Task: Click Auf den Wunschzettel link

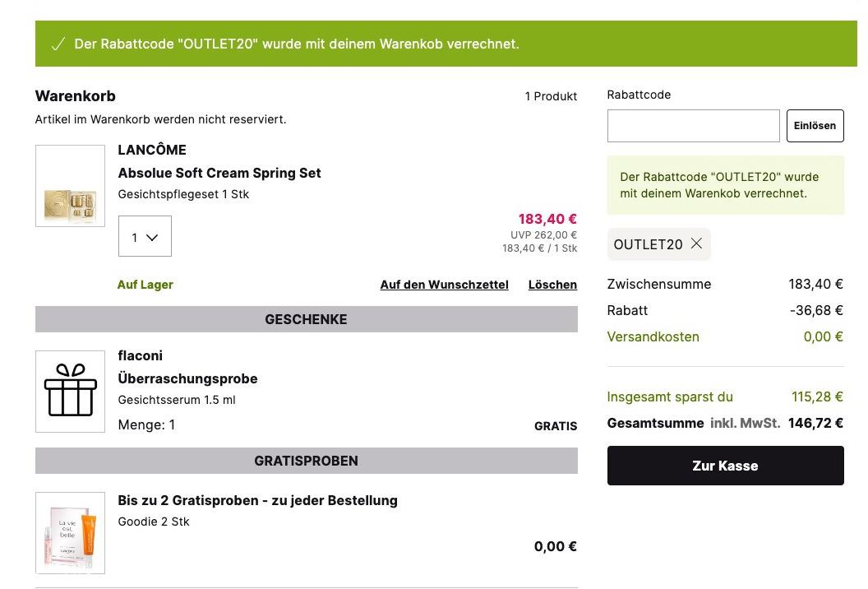Action: coord(444,285)
